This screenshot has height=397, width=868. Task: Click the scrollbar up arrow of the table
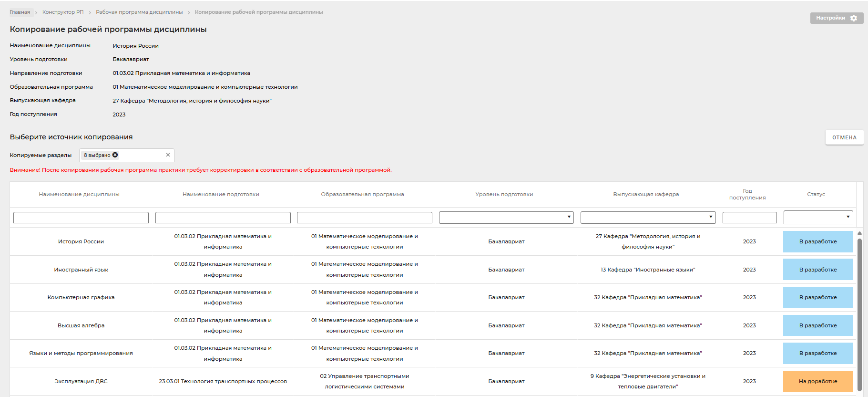pos(859,233)
